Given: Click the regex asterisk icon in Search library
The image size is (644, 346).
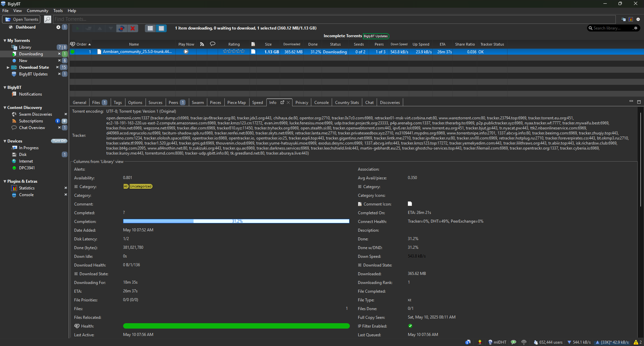Looking at the screenshot, I should pos(635,28).
